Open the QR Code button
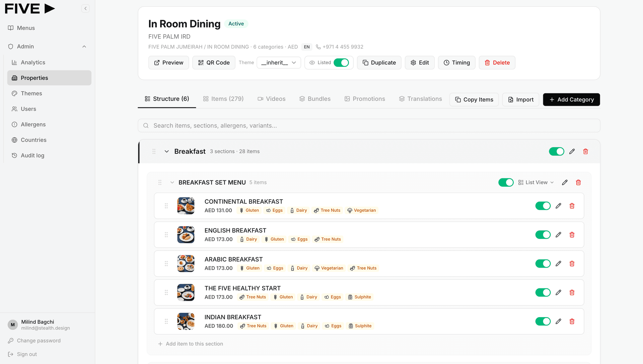 [214, 63]
